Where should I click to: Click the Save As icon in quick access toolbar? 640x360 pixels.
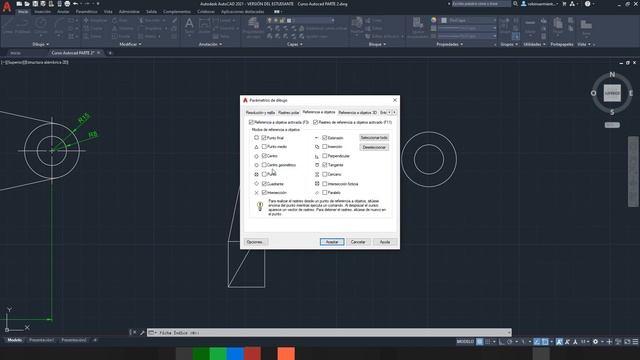(x=43, y=4)
